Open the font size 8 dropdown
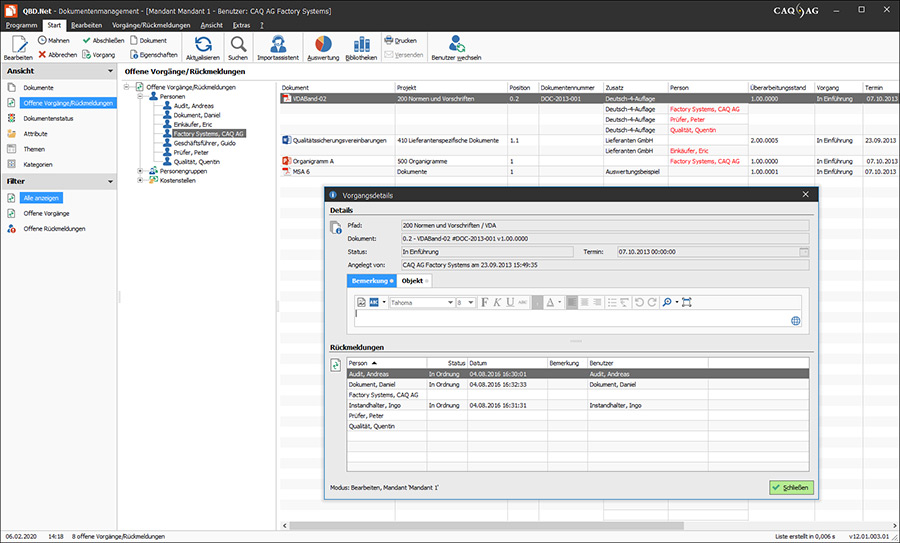The width and height of the screenshot is (900, 543). tap(471, 302)
